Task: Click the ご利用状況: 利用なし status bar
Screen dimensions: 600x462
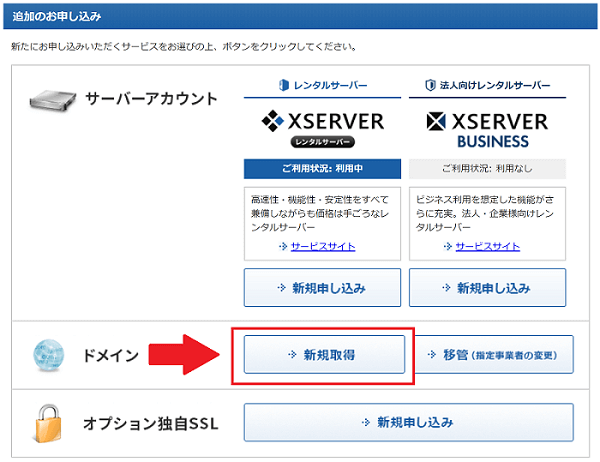Action: pyautogui.click(x=487, y=168)
